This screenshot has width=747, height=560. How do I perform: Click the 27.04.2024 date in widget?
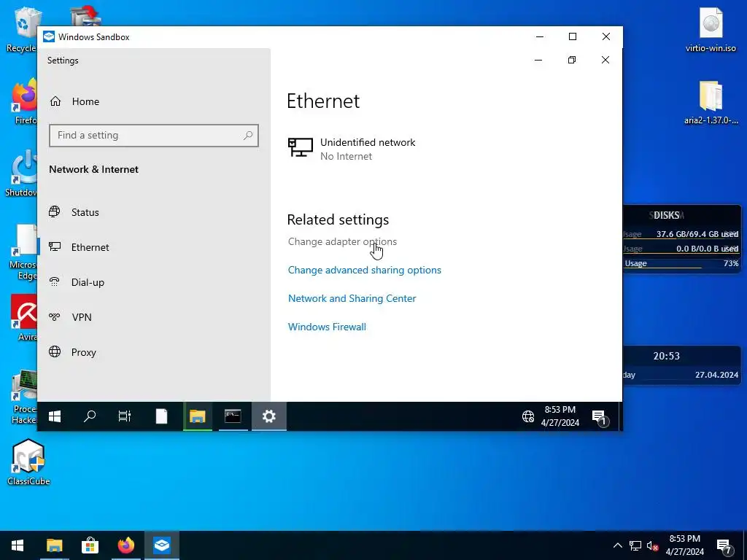pyautogui.click(x=716, y=375)
